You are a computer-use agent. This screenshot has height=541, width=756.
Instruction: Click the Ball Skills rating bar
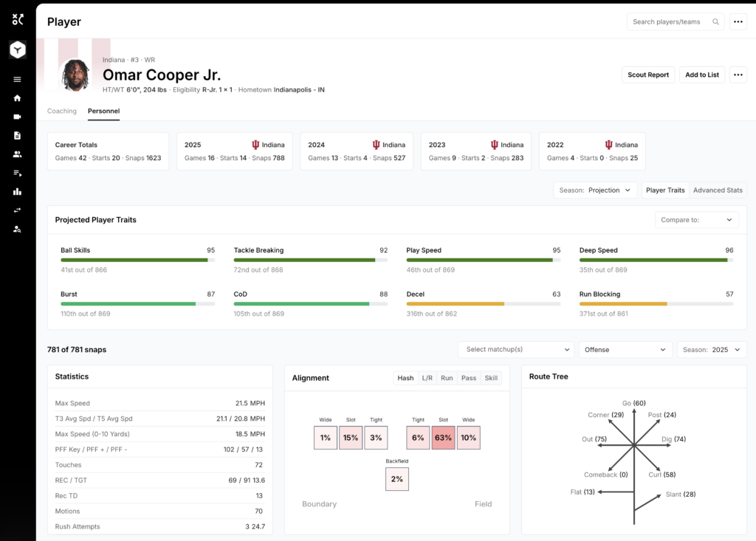click(138, 261)
